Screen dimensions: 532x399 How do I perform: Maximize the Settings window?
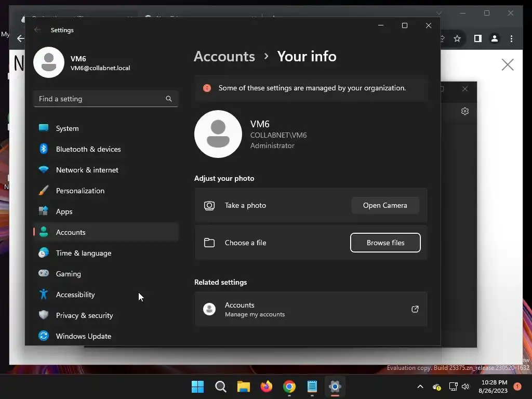404,25
